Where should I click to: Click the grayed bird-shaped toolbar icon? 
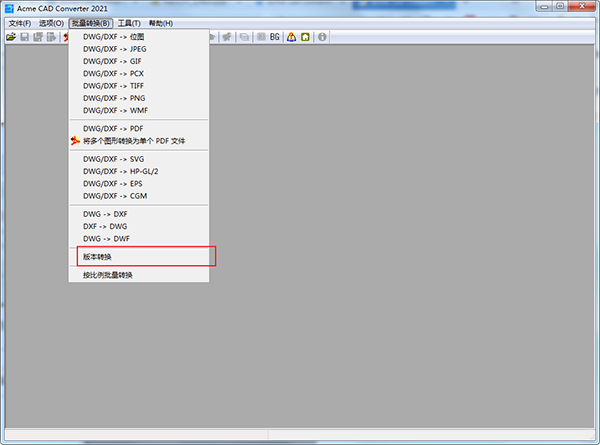[227, 37]
